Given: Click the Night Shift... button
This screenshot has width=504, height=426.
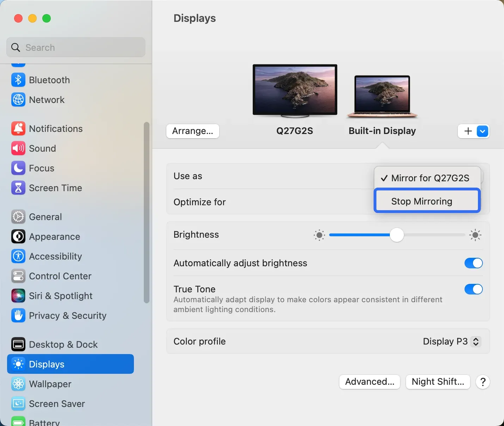Looking at the screenshot, I should coord(438,382).
